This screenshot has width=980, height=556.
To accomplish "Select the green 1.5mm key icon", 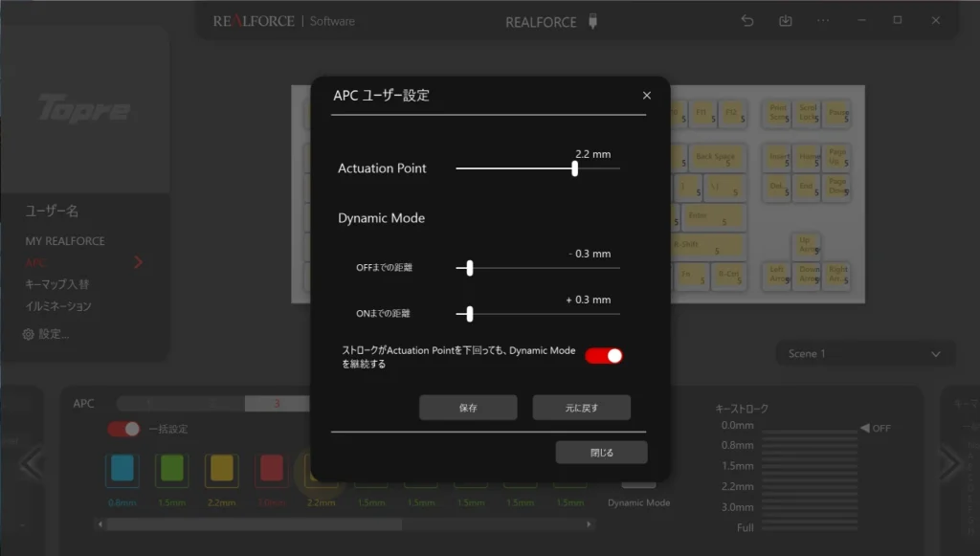I will tap(172, 470).
